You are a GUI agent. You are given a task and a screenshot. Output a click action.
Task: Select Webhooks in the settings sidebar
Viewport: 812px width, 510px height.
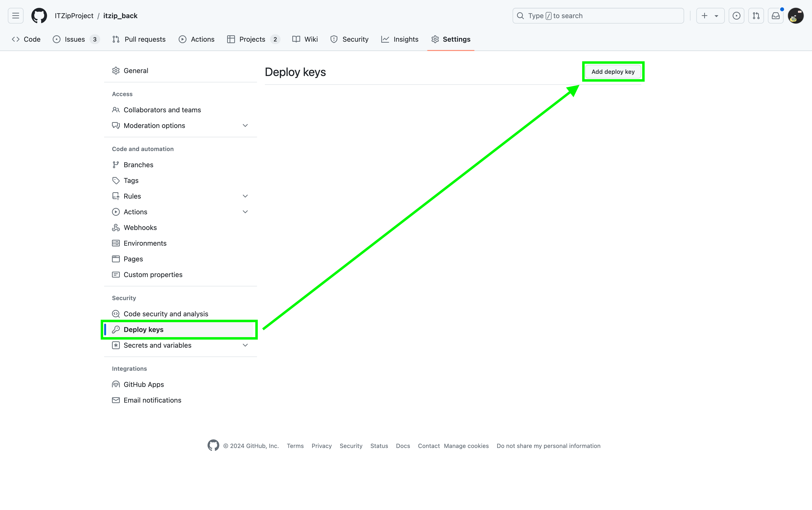point(140,228)
